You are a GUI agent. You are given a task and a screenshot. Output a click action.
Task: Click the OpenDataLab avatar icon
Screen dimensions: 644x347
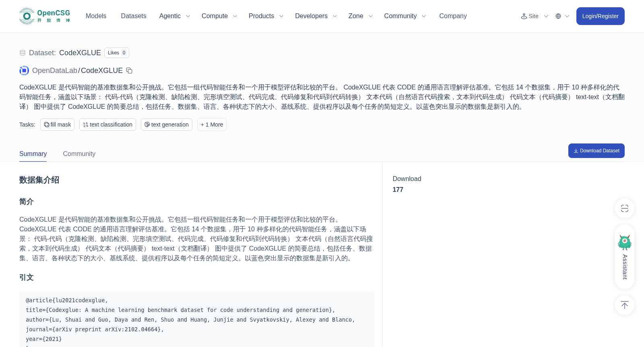pos(24,71)
